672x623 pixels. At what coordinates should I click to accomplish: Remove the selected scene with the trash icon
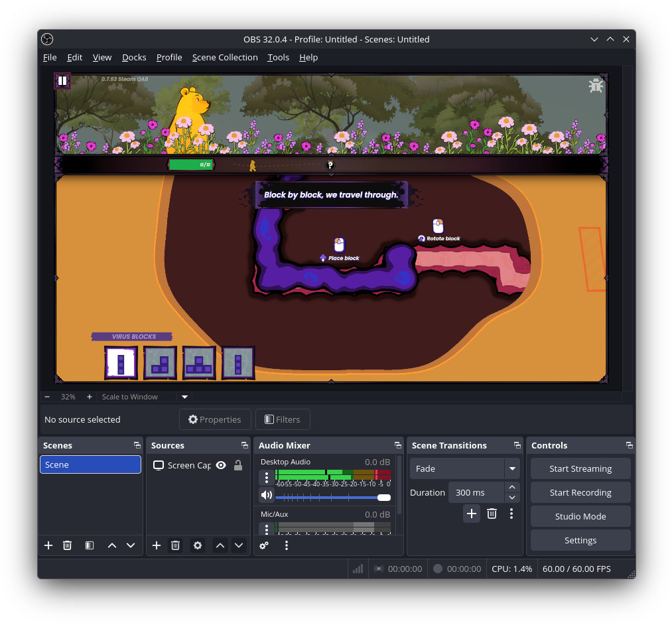tap(67, 545)
